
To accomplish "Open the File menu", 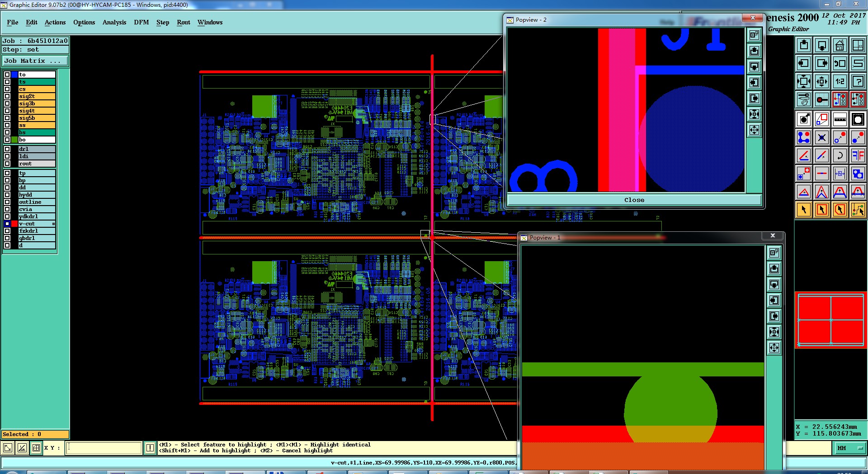I will (13, 22).
